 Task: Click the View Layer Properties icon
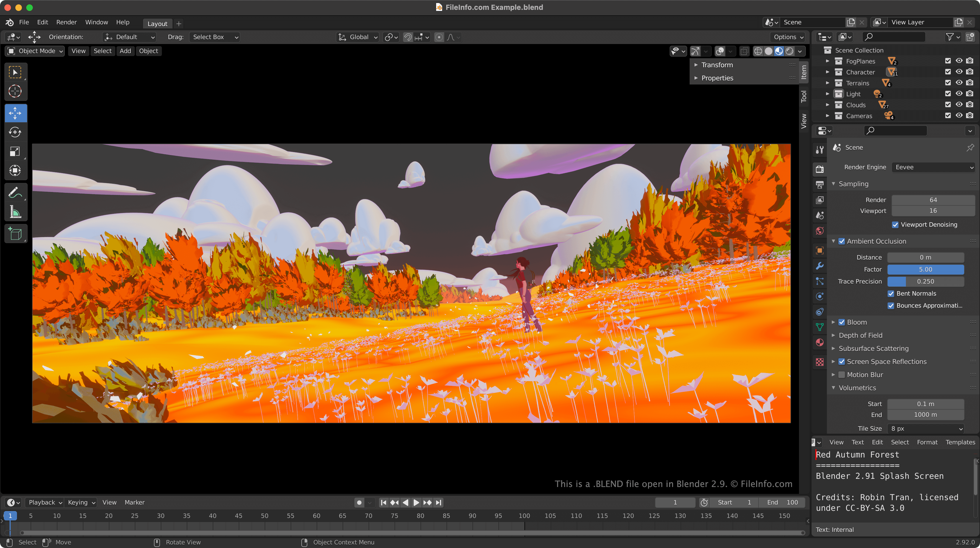(821, 199)
